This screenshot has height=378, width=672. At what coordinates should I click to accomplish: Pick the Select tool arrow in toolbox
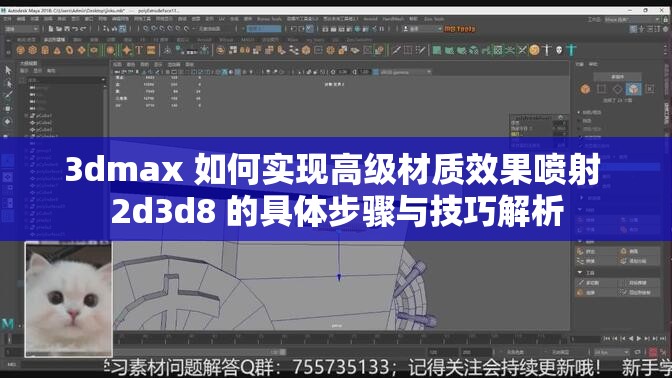click(x=8, y=70)
